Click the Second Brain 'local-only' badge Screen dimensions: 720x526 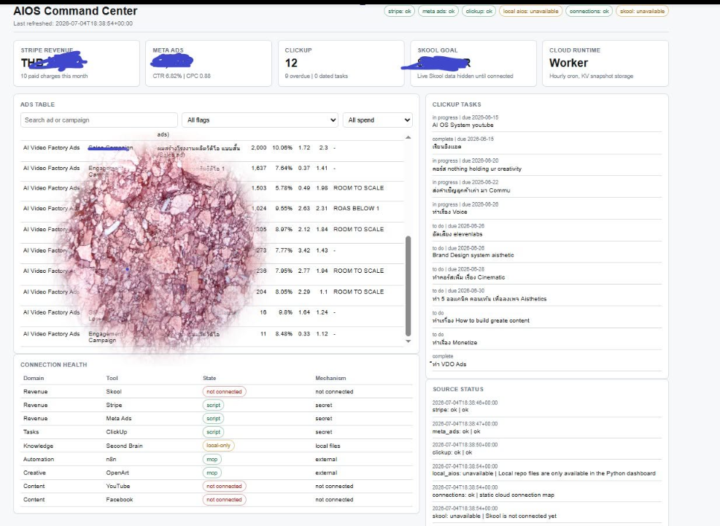(x=219, y=446)
